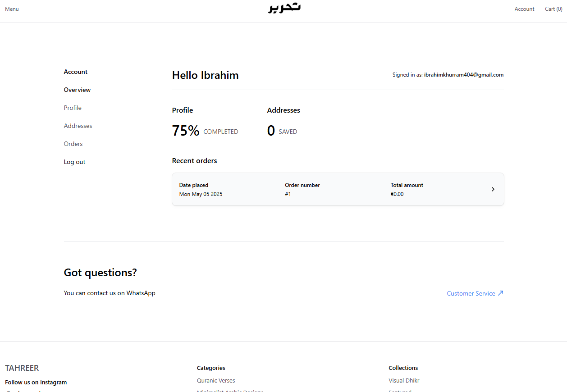The image size is (567, 392).
Task: Open the Customer Service external link arrow
Action: pos(501,293)
